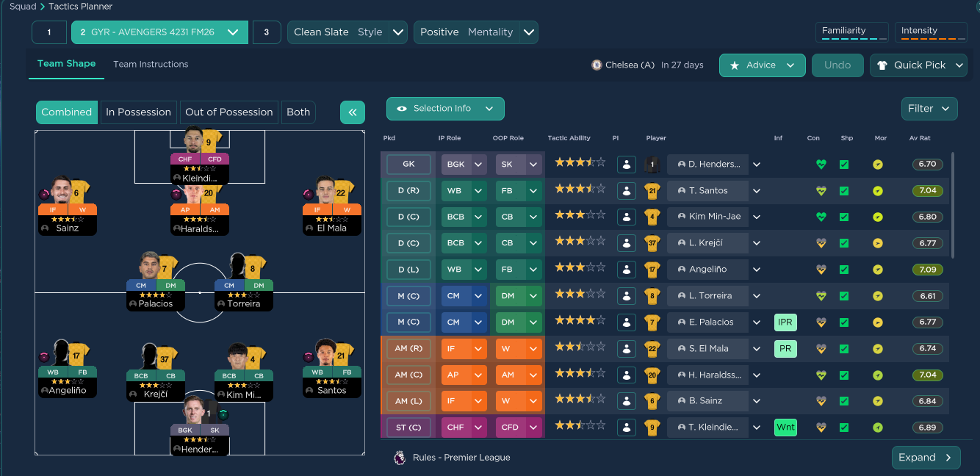Toggle sharpness checkbox for T. Santos
The height and width of the screenshot is (476, 980).
click(844, 191)
